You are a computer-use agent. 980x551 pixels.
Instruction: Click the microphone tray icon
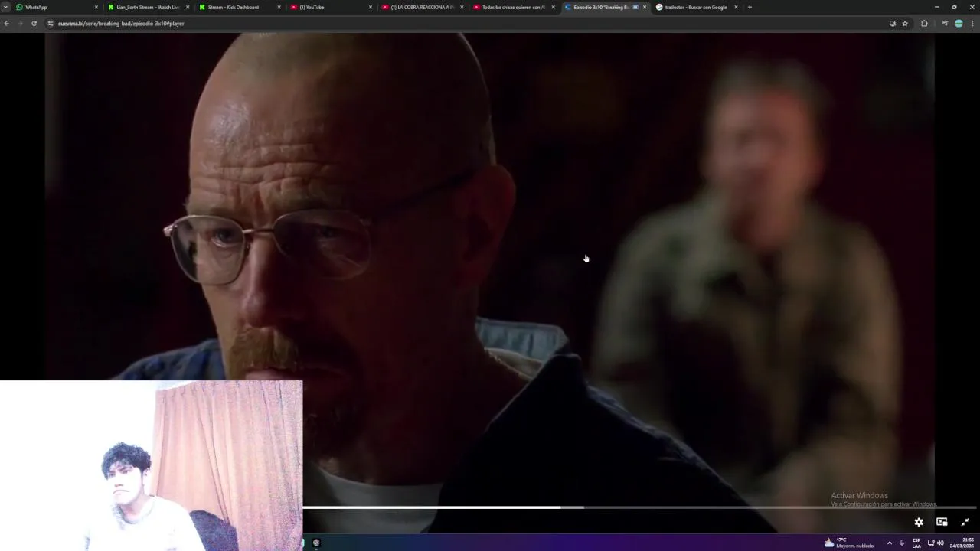[x=902, y=543]
